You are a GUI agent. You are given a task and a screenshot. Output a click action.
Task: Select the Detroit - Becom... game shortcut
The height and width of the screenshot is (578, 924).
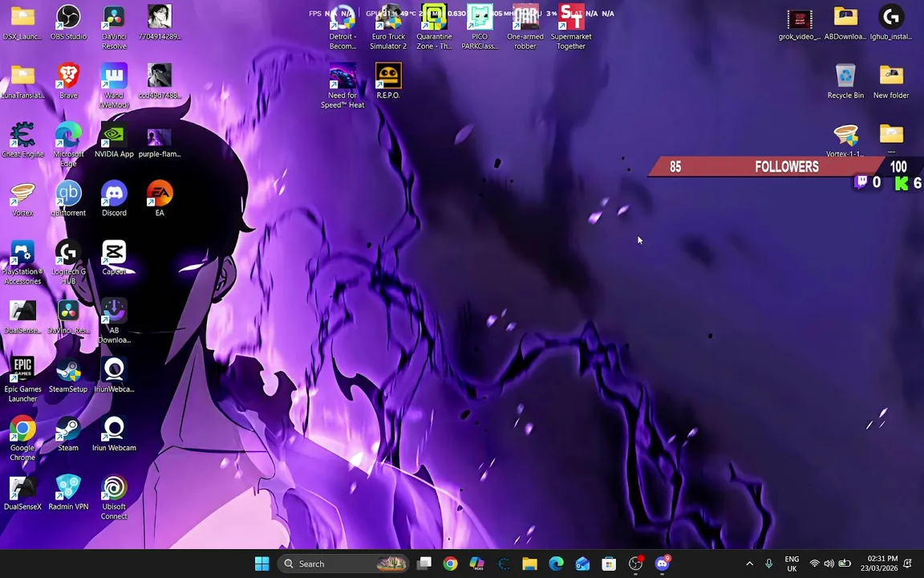[x=342, y=28]
